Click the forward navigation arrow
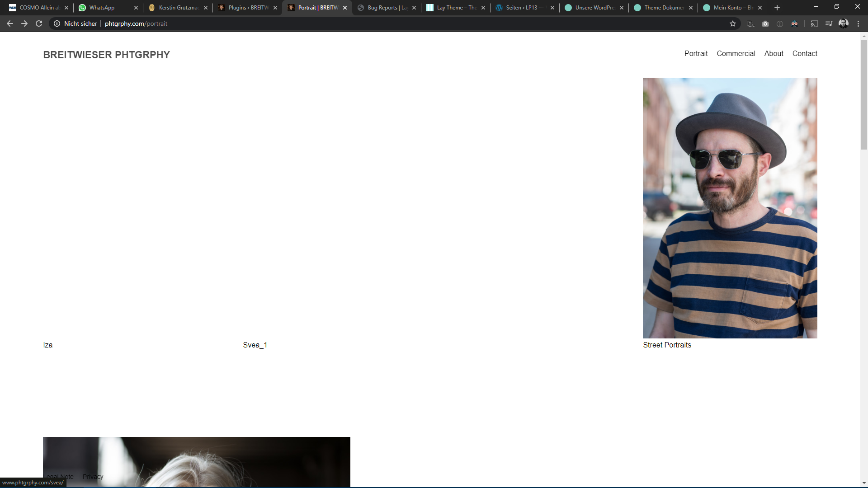868x488 pixels. (x=24, y=23)
